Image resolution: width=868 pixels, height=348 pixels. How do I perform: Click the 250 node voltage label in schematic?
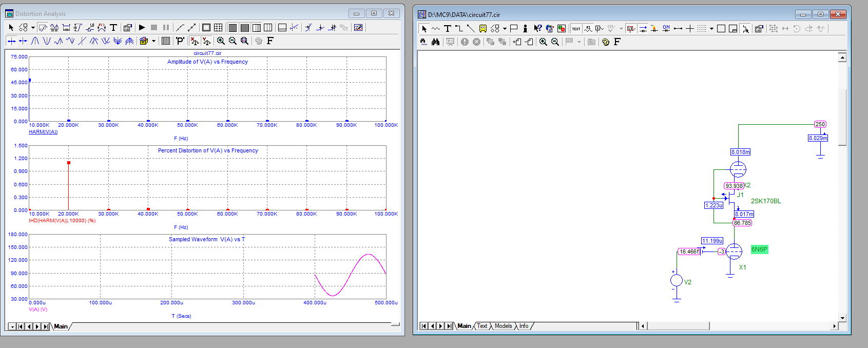pyautogui.click(x=820, y=124)
